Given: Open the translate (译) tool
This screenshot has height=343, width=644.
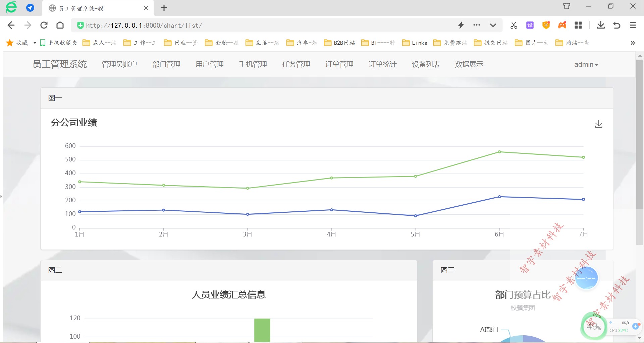Looking at the screenshot, I should click(530, 25).
